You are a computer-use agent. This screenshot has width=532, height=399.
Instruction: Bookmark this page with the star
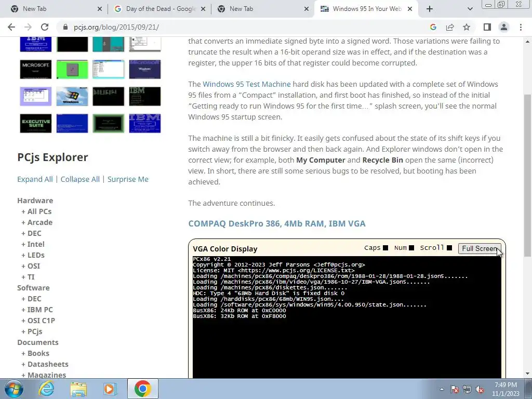467,27
